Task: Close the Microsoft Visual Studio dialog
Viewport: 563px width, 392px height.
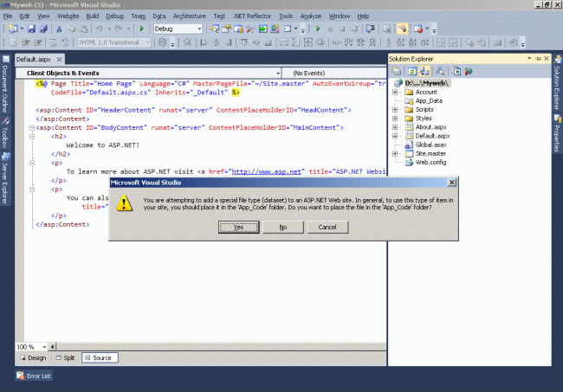Action: tap(451, 183)
